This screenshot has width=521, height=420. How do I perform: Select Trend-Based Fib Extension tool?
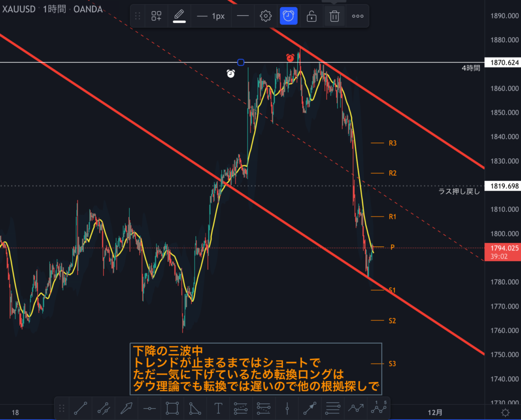[x=264, y=408]
